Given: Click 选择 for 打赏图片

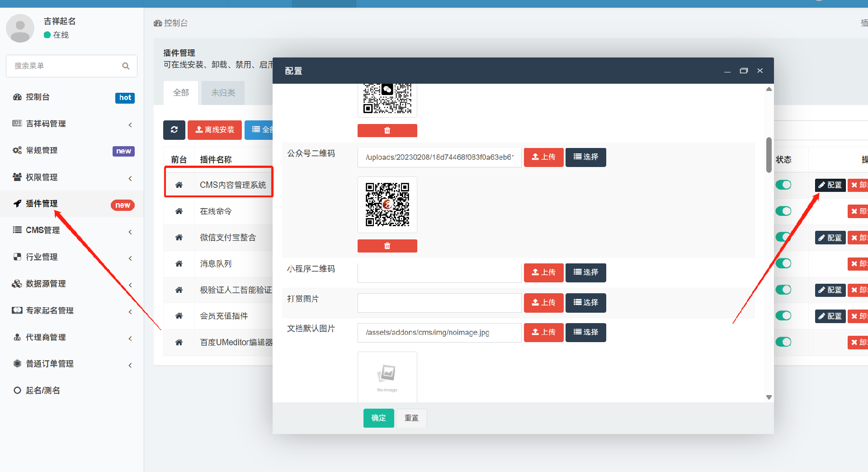Looking at the screenshot, I should click(585, 303).
